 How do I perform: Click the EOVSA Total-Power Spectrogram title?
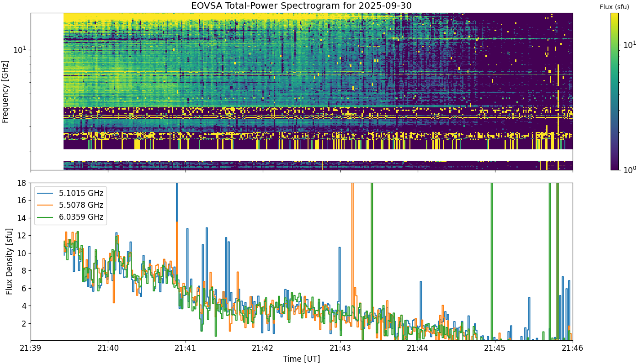pyautogui.click(x=302, y=5)
